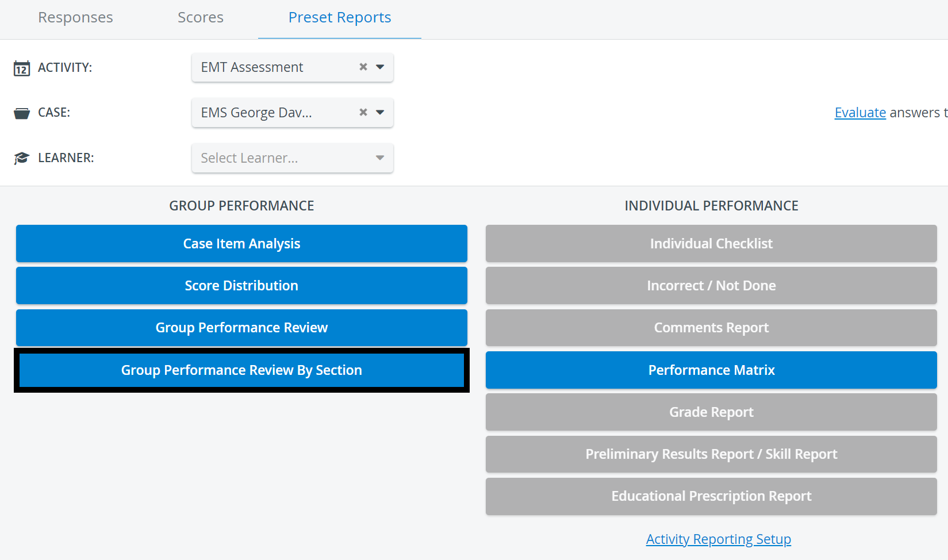
Task: Expand the Case dropdown arrow
Action: point(380,112)
